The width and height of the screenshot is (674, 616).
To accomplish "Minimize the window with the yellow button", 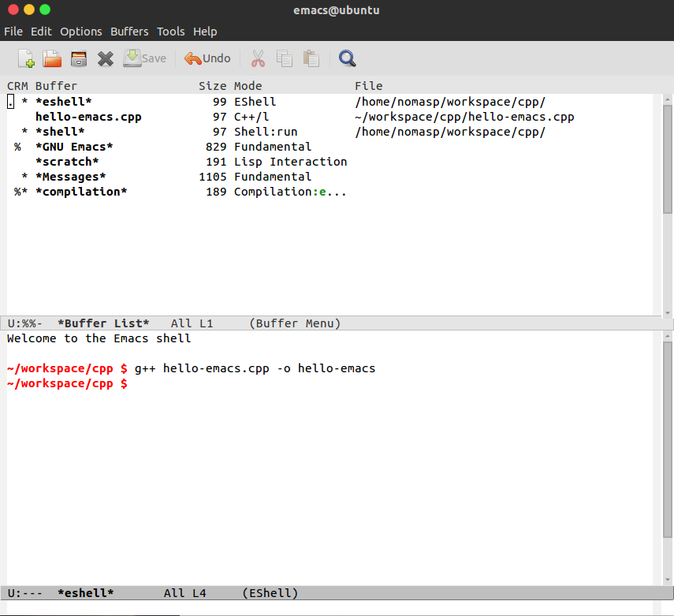I will pyautogui.click(x=29, y=9).
